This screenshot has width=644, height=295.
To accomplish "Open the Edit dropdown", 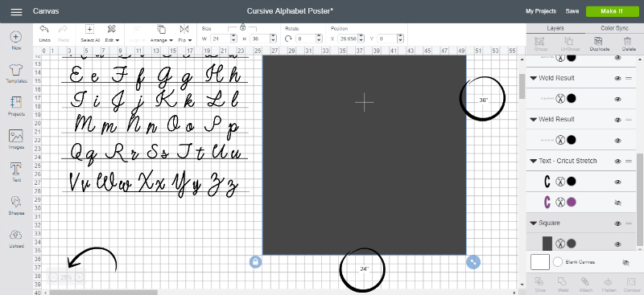I will click(112, 40).
